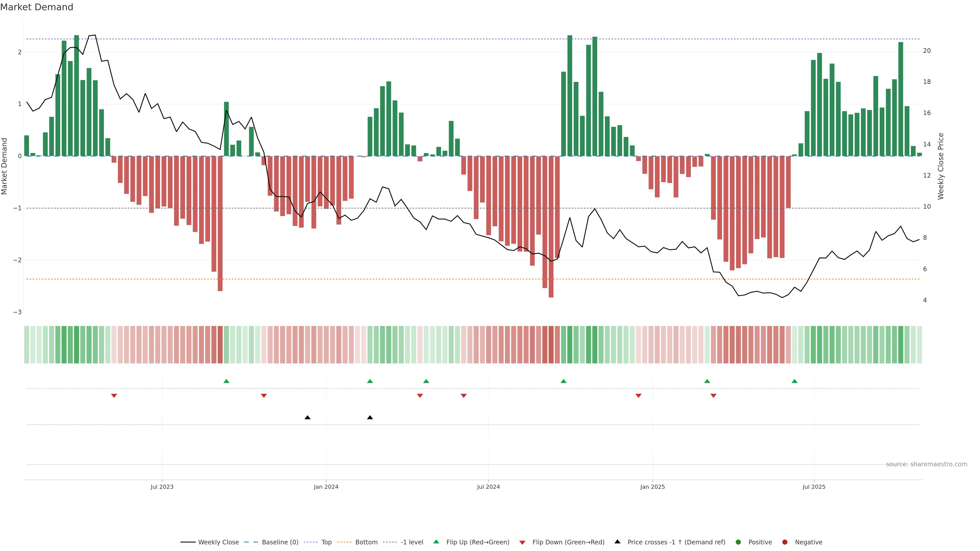Screen dimensions: 980x551
Task: Click the Flip Up green triangle legend icon
Action: click(x=436, y=542)
